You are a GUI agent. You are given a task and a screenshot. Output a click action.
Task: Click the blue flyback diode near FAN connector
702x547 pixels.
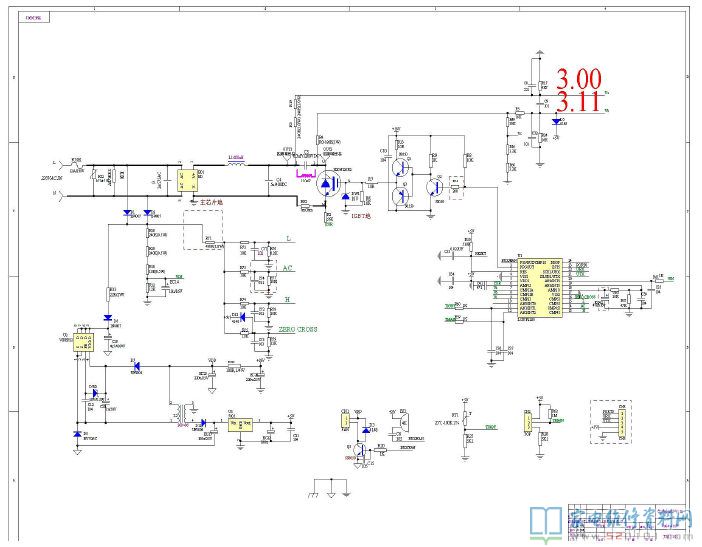click(366, 430)
